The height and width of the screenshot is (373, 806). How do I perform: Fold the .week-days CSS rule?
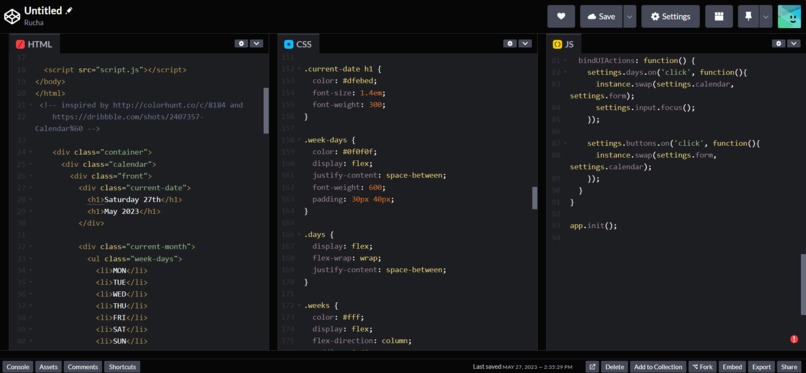point(299,140)
